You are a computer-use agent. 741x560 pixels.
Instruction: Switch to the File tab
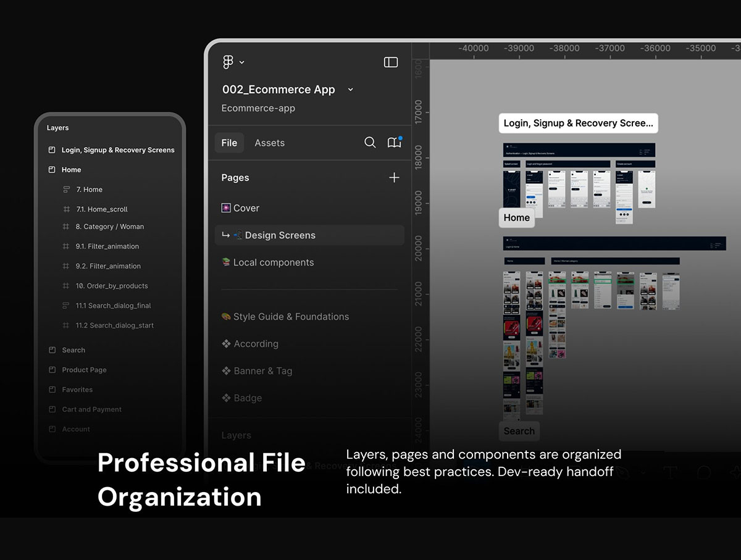(x=229, y=143)
